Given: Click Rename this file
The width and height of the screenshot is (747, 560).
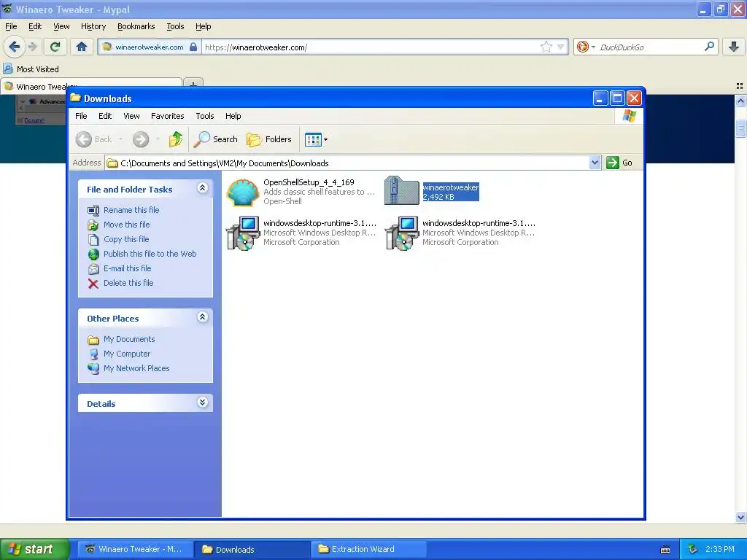Looking at the screenshot, I should point(131,210).
